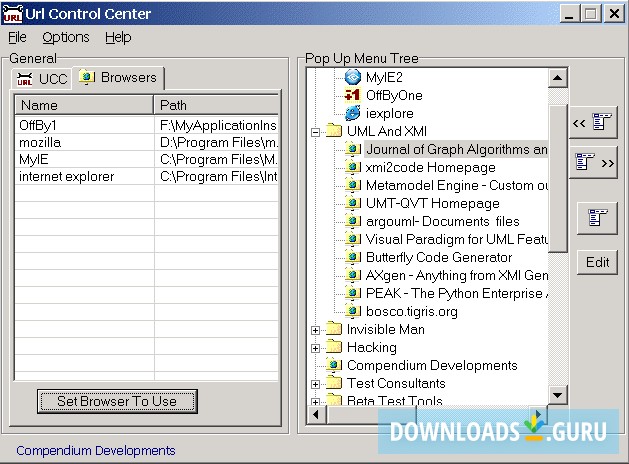Click the Name column header
The width and height of the screenshot is (629, 464).
click(84, 105)
